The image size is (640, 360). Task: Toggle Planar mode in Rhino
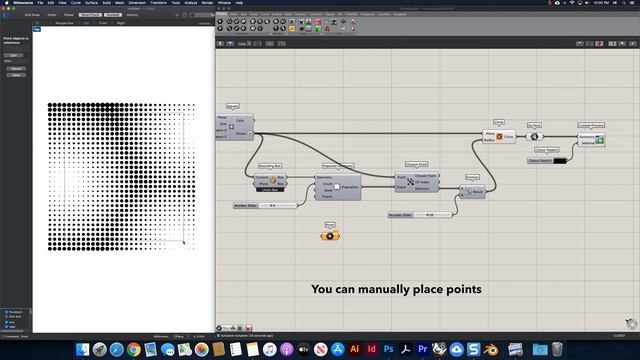69,15
